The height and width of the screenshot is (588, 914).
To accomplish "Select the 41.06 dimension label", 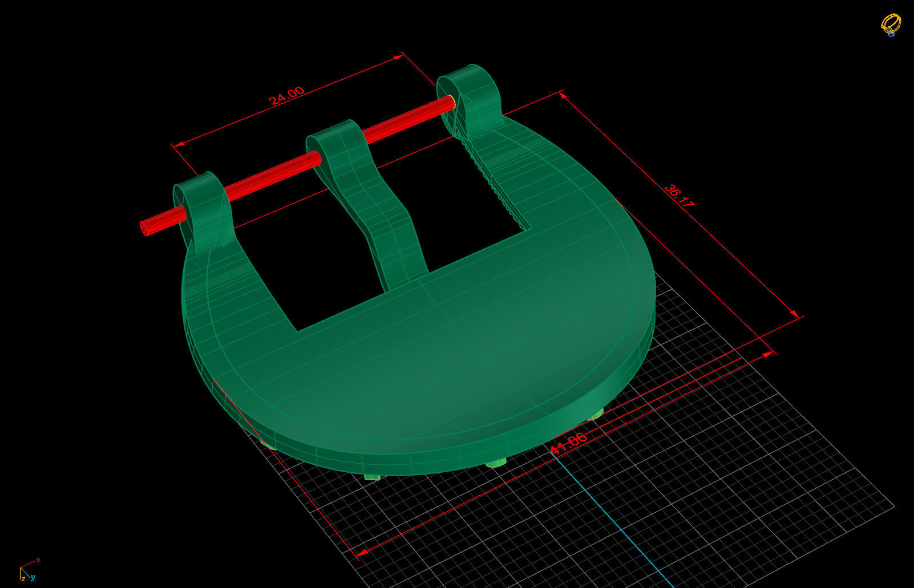I will pyautogui.click(x=568, y=443).
